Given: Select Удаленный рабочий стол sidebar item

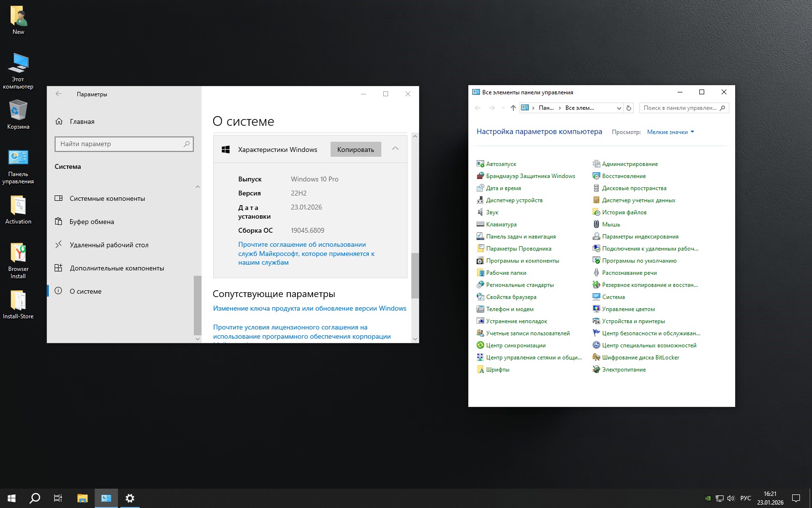Looking at the screenshot, I should 109,245.
